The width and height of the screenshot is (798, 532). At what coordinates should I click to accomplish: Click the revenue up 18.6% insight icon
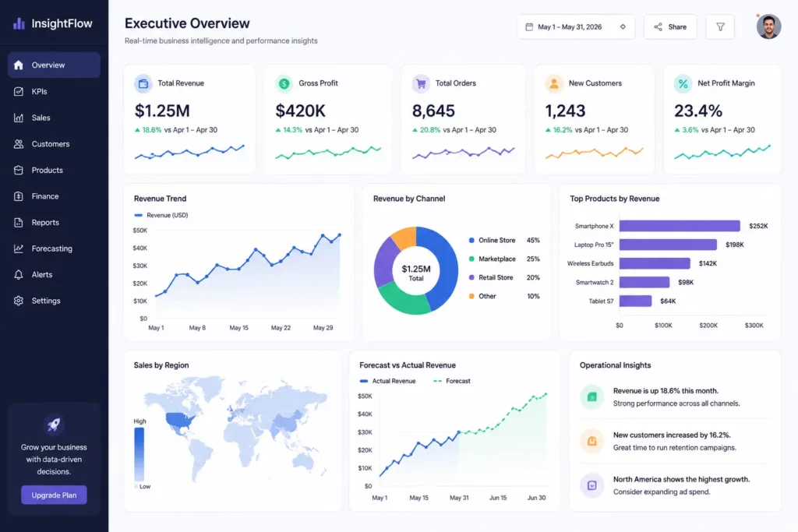592,396
